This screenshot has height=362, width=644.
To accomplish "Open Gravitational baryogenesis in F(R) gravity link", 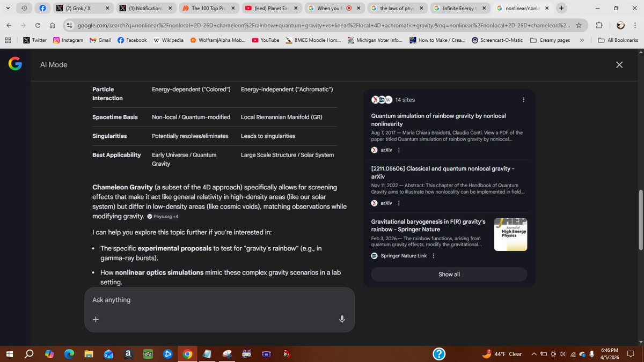I will pos(428,225).
